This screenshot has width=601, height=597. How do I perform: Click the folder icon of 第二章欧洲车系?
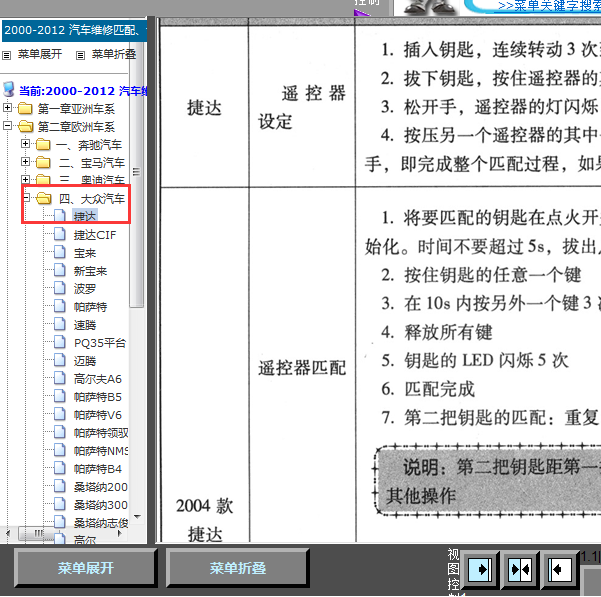25,126
